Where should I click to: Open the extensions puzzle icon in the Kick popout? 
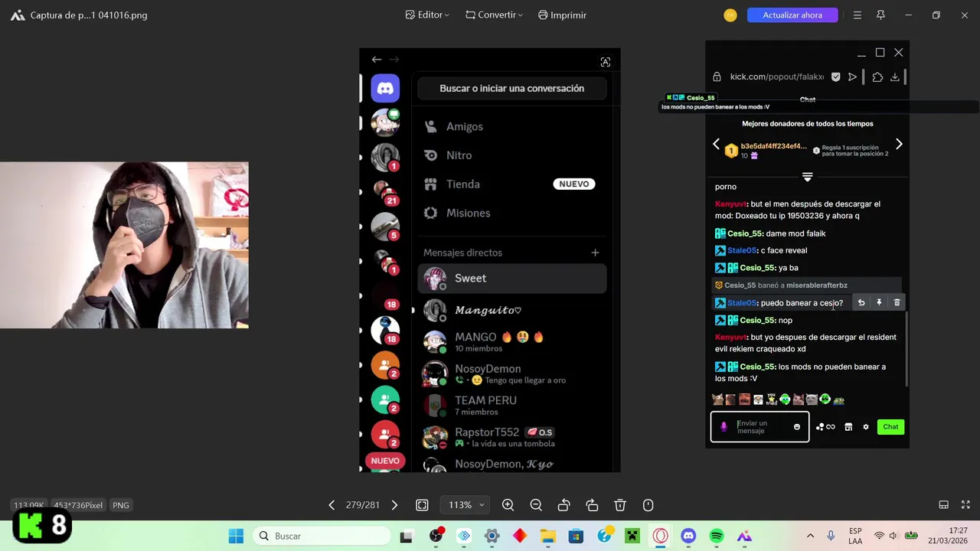pyautogui.click(x=877, y=77)
